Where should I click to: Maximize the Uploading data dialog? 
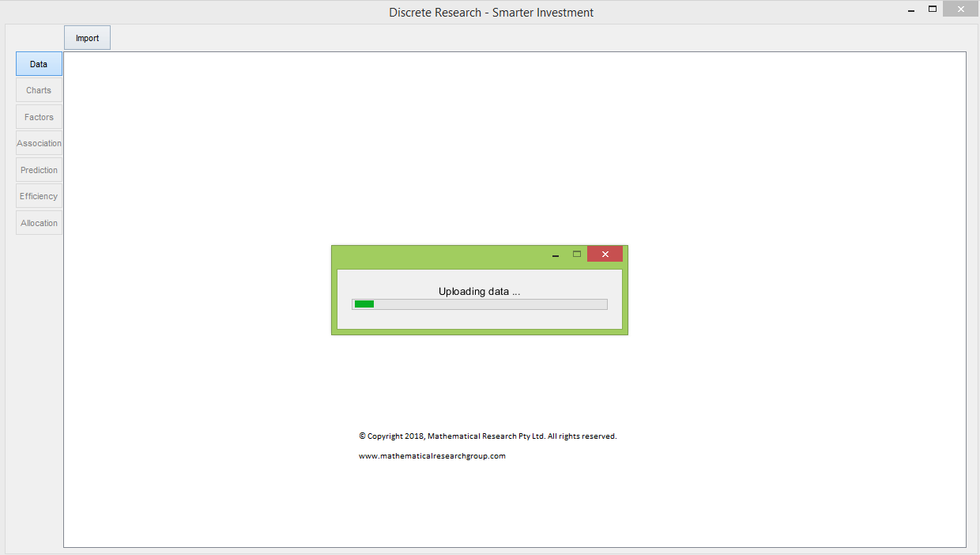coord(577,254)
